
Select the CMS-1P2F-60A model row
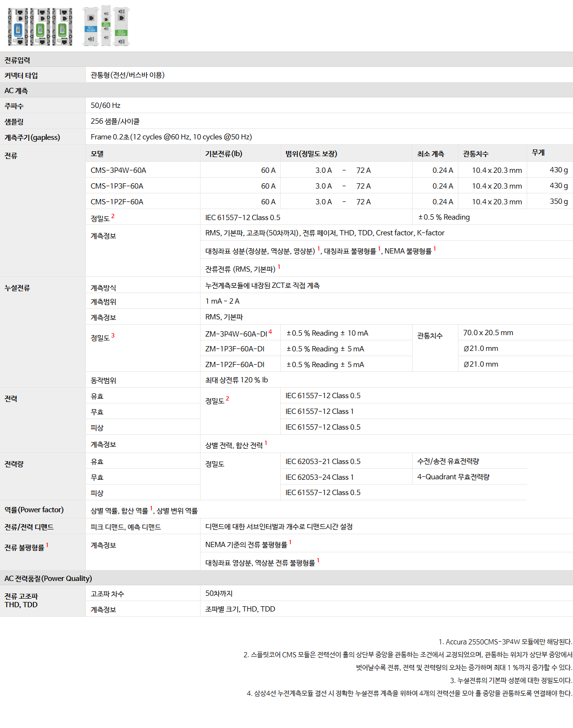(117, 202)
